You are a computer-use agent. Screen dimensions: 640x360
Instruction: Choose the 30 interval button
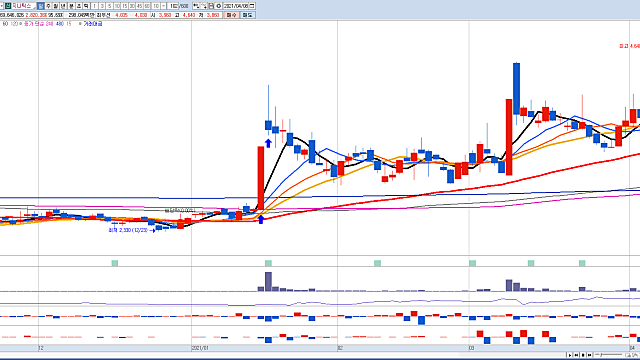tap(132, 6)
